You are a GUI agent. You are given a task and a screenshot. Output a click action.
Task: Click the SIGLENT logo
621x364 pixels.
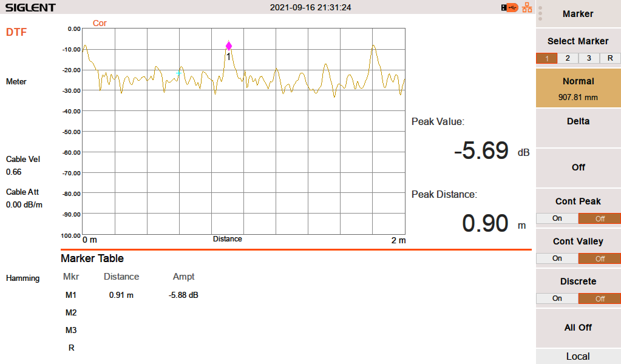[30, 8]
